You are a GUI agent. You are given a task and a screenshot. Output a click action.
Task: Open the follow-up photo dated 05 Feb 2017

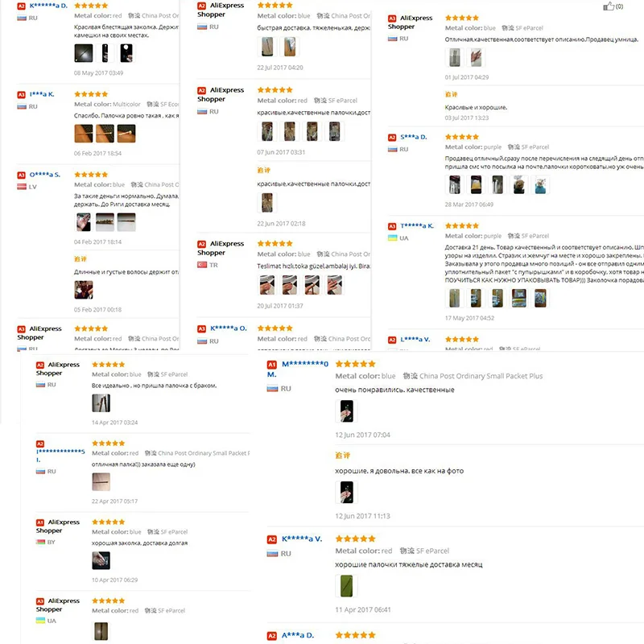click(x=84, y=290)
